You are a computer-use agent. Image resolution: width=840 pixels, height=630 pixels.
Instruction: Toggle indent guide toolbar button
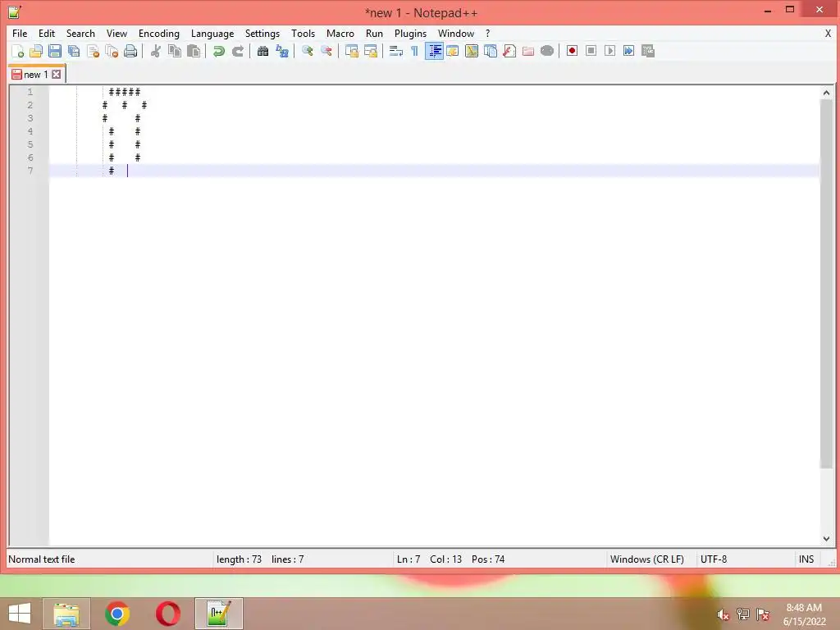(x=434, y=51)
